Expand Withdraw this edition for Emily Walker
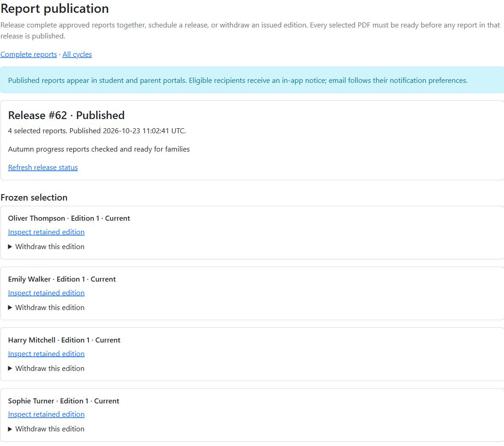504x446 pixels. click(x=46, y=308)
